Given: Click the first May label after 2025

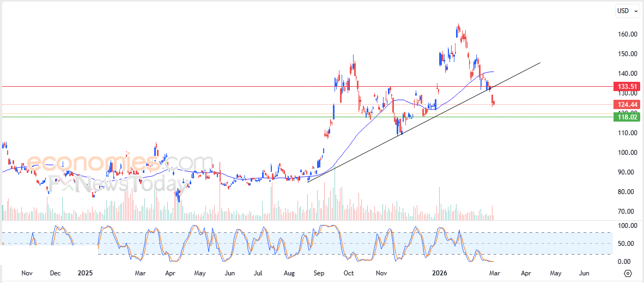Looking at the screenshot, I should 200,273.
